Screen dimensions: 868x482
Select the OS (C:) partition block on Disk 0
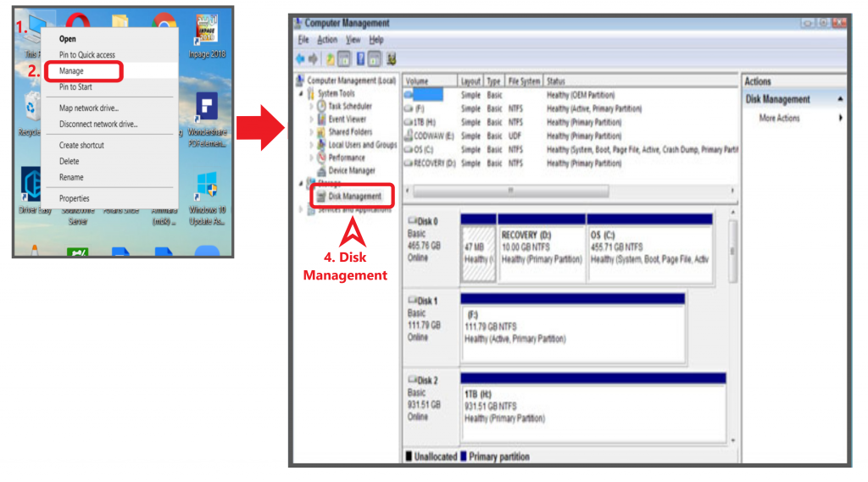650,249
